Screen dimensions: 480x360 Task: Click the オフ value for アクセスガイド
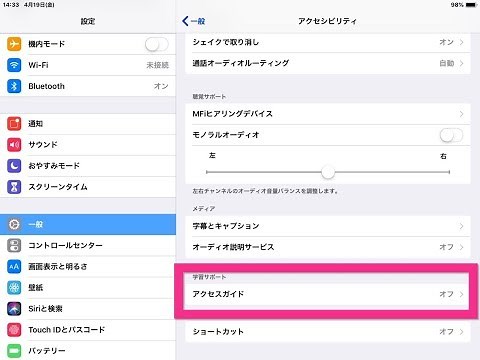pos(447,294)
